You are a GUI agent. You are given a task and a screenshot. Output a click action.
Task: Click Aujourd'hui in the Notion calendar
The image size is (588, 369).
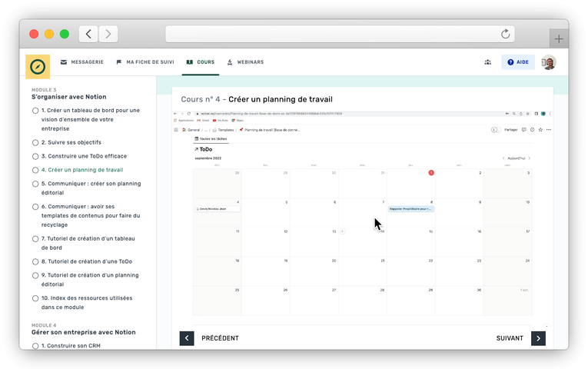point(516,158)
